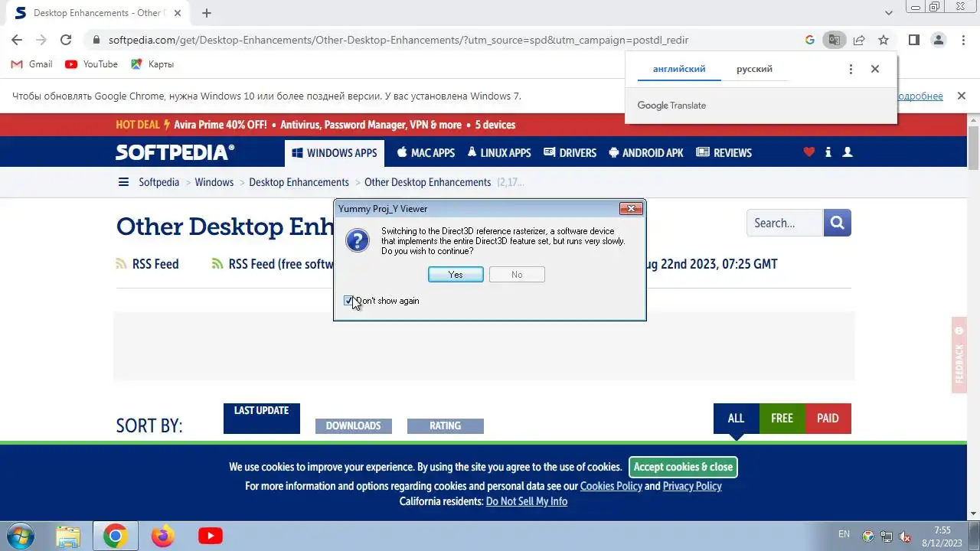Click the Softpedia info icon
980x551 pixels.
[x=828, y=152]
